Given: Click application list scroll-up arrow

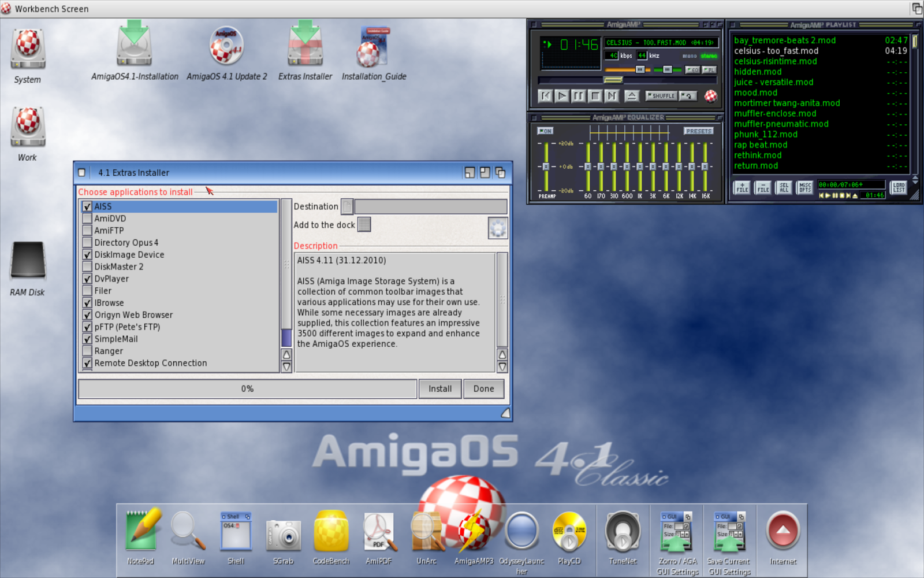Looking at the screenshot, I should coord(286,355).
